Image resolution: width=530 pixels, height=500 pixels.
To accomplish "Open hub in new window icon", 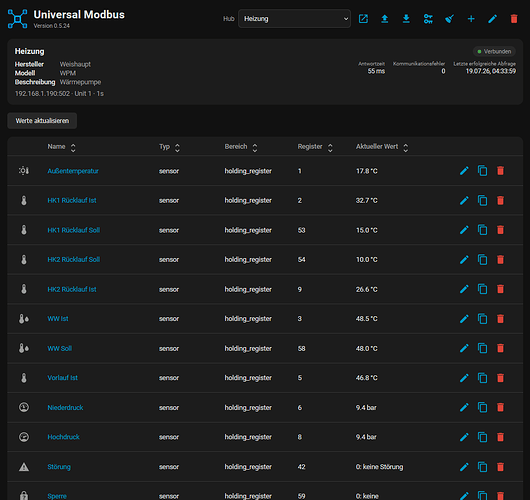I will click(363, 19).
